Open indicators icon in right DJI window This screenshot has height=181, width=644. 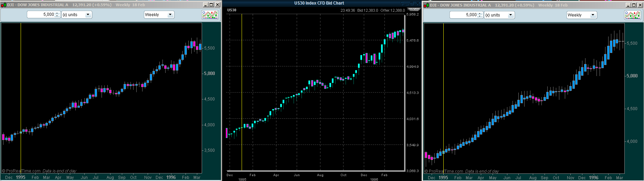633,15
